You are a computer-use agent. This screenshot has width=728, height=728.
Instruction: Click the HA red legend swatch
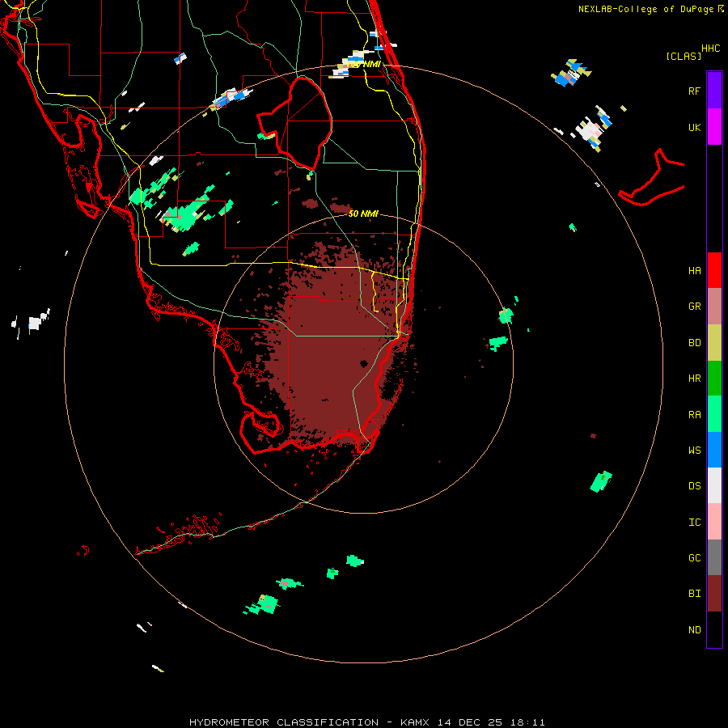point(714,270)
